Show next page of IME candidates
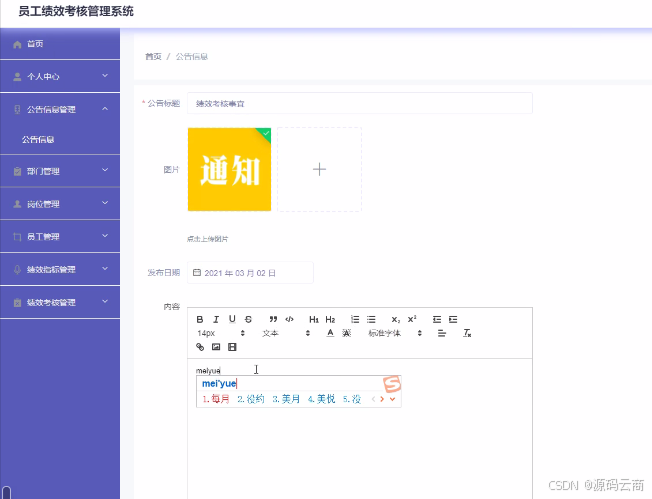The width and height of the screenshot is (652, 499). click(x=382, y=399)
